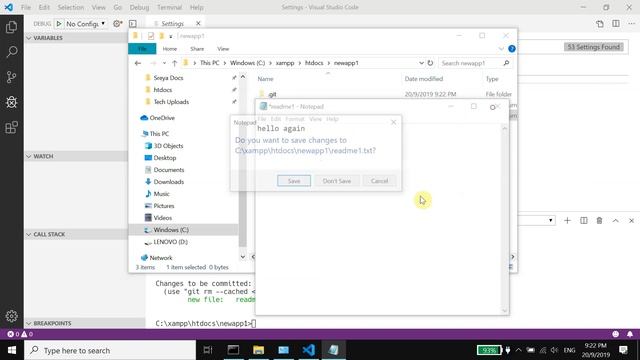Open the Windows Start menu
Image resolution: width=640 pixels, height=360 pixels.
12,350
